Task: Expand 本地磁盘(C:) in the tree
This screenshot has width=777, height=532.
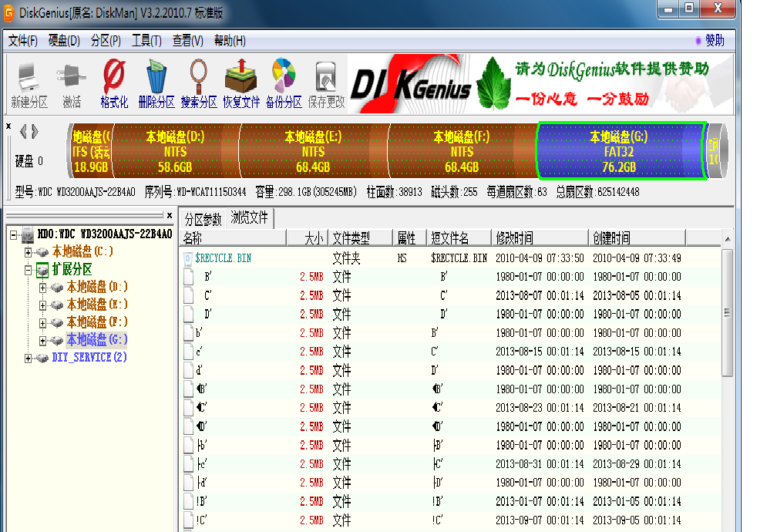Action: [x=29, y=252]
